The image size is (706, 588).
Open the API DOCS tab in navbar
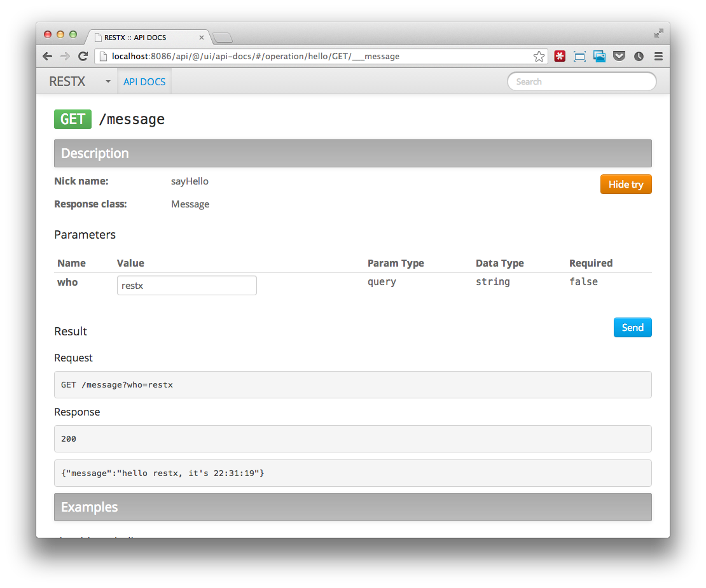pos(144,82)
